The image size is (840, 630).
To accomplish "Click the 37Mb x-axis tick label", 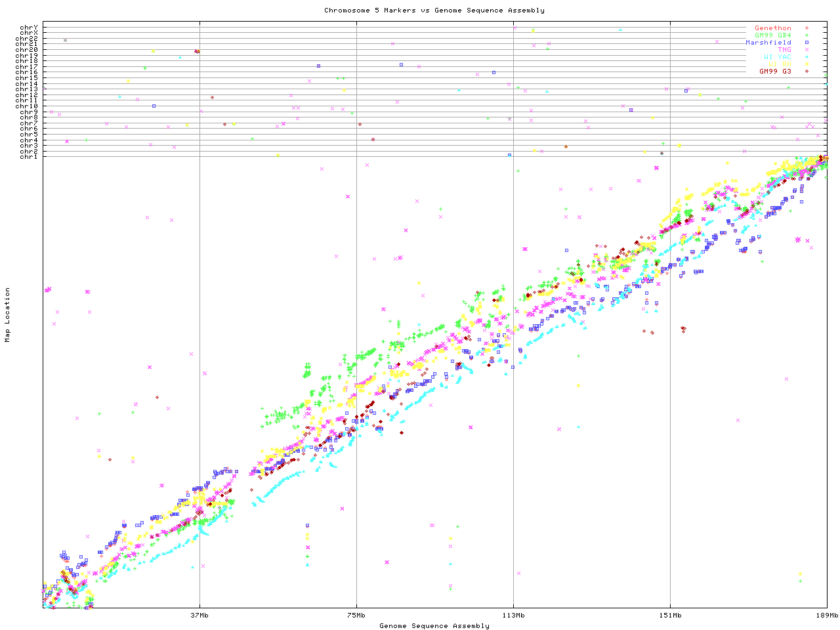I will (199, 615).
